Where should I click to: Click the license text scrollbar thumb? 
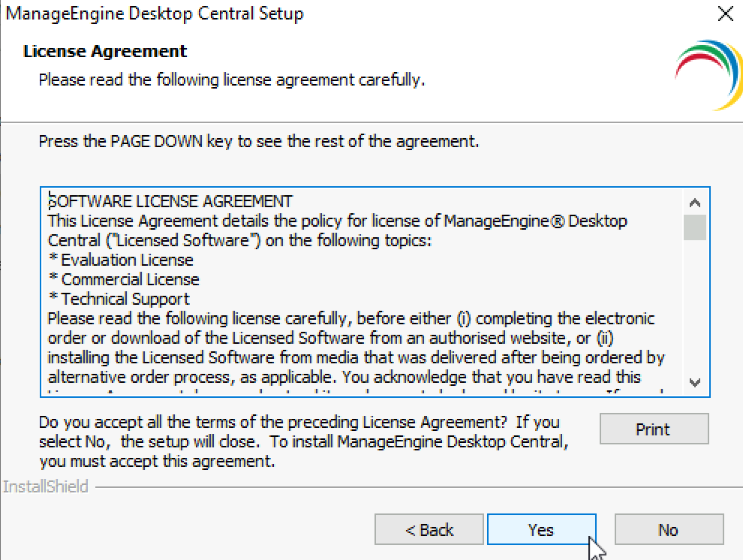click(x=695, y=227)
